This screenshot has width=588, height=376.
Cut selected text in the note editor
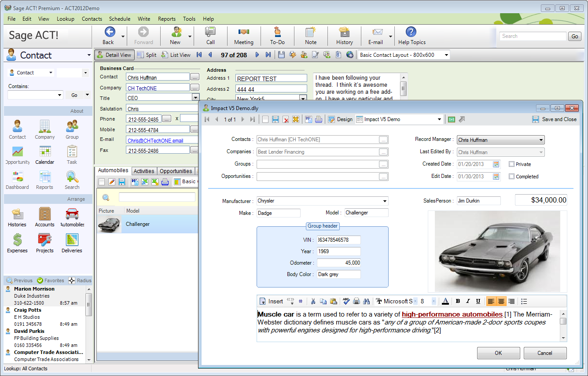coord(313,301)
